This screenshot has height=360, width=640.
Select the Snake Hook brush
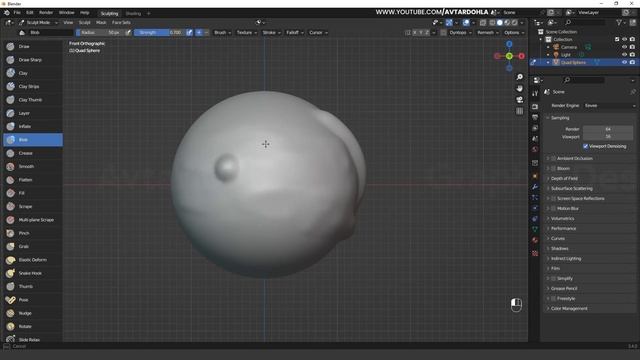33,273
